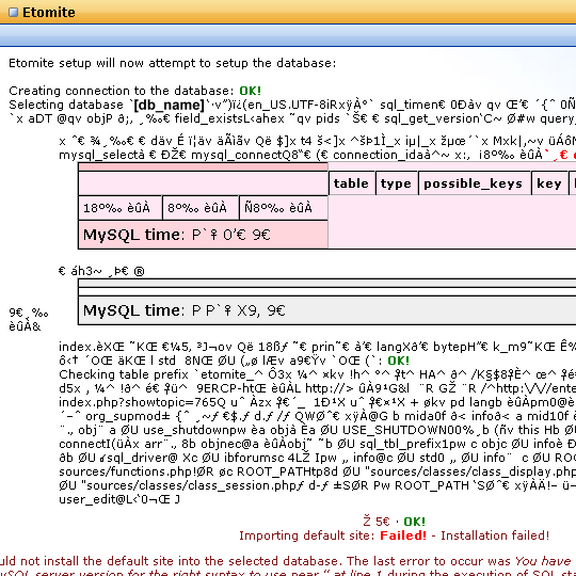
Task: Click the Etomite square icon in title bar
Action: coord(13,12)
